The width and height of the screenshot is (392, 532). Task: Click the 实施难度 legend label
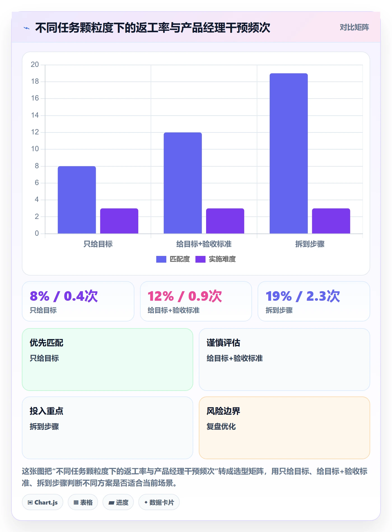[222, 259]
